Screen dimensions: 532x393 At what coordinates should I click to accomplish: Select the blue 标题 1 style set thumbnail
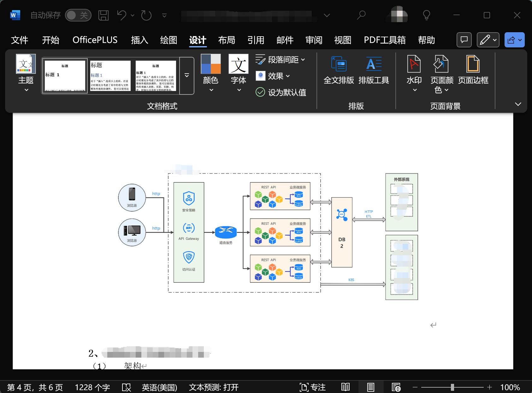(110, 76)
